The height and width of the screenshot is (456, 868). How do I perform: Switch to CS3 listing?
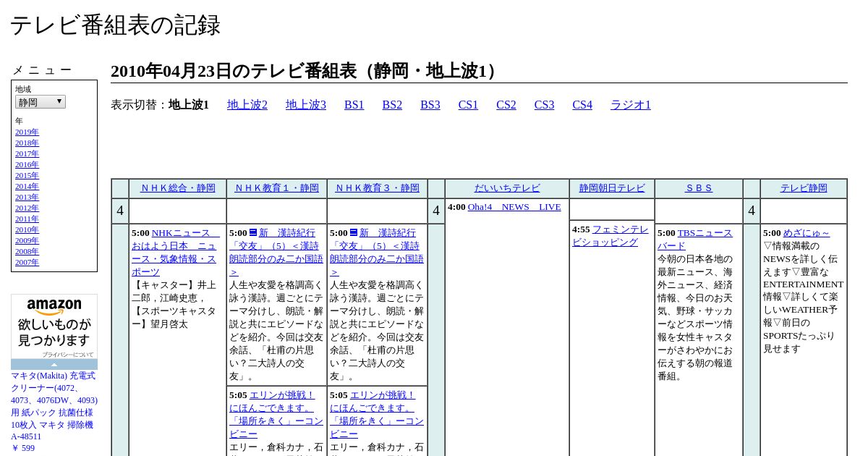click(x=544, y=105)
